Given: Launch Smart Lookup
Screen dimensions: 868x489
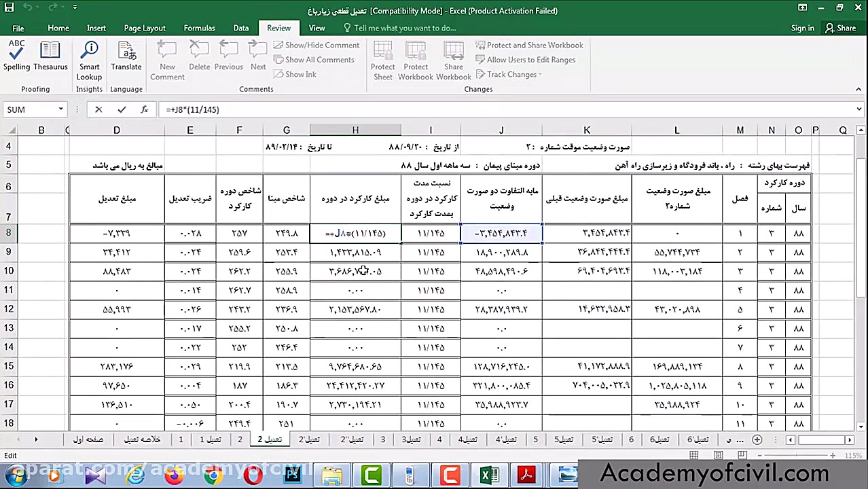Looking at the screenshot, I should tap(89, 60).
